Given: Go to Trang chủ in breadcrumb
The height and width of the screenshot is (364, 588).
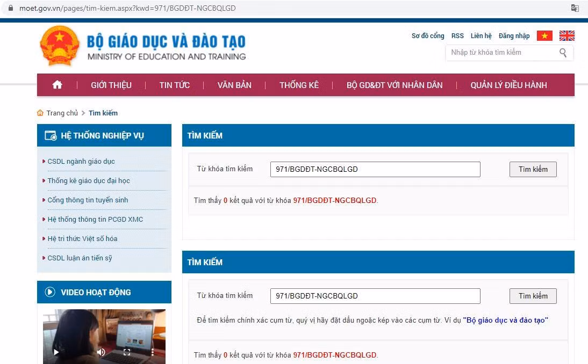Looking at the screenshot, I should coord(62,113).
